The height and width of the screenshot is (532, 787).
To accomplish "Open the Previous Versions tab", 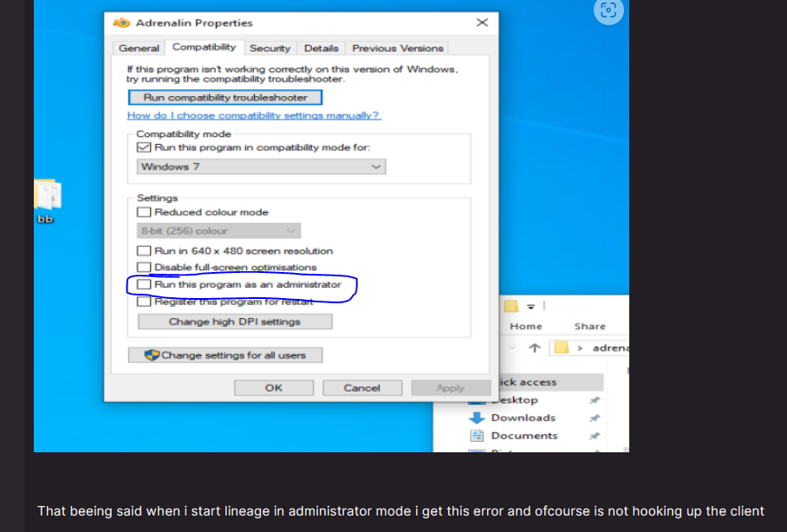I will tap(398, 49).
